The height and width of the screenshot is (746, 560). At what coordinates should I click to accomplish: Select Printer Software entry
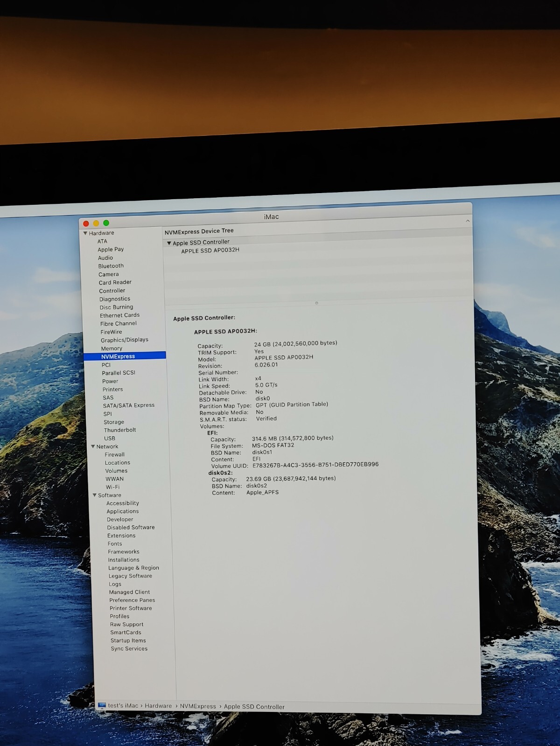coord(131,608)
